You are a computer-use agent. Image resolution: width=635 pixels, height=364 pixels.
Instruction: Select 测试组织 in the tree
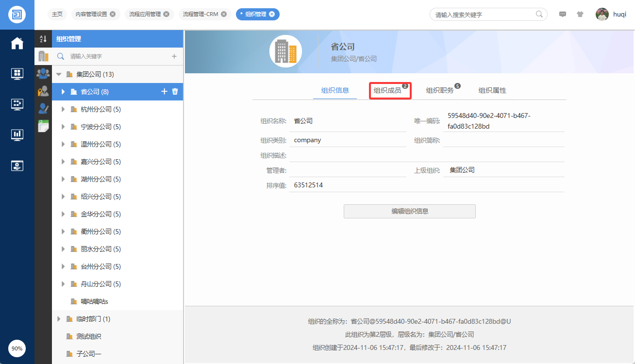pos(88,336)
